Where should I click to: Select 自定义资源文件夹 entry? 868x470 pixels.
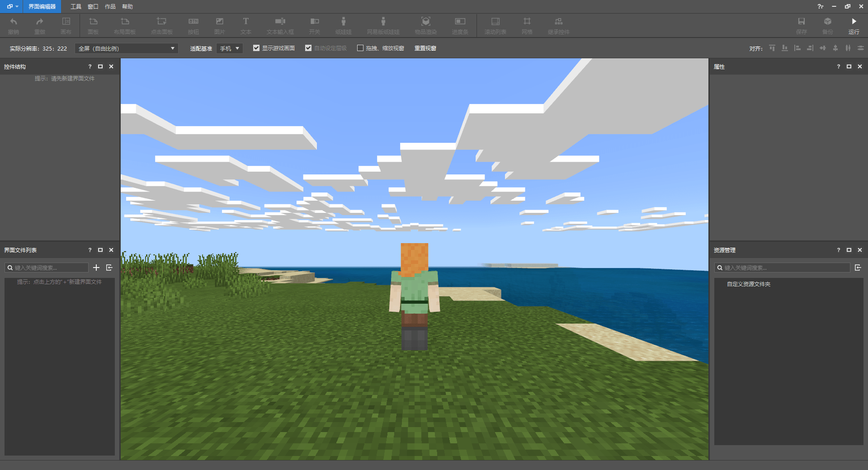coord(749,284)
